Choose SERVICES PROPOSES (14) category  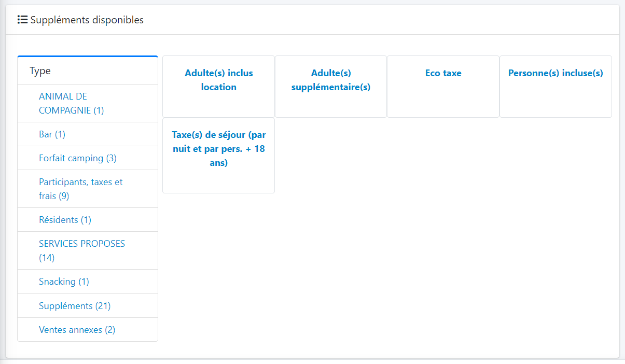click(81, 250)
